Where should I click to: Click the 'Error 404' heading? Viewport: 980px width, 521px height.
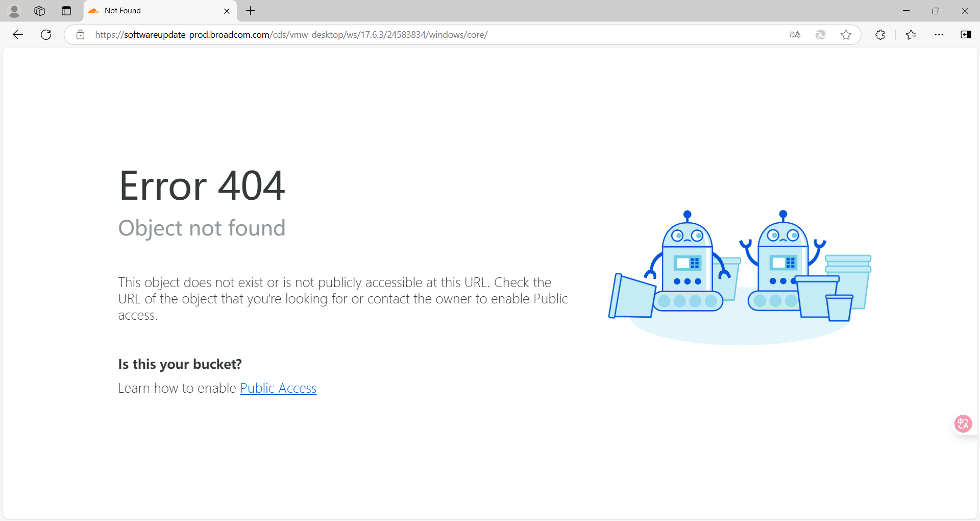tap(202, 185)
